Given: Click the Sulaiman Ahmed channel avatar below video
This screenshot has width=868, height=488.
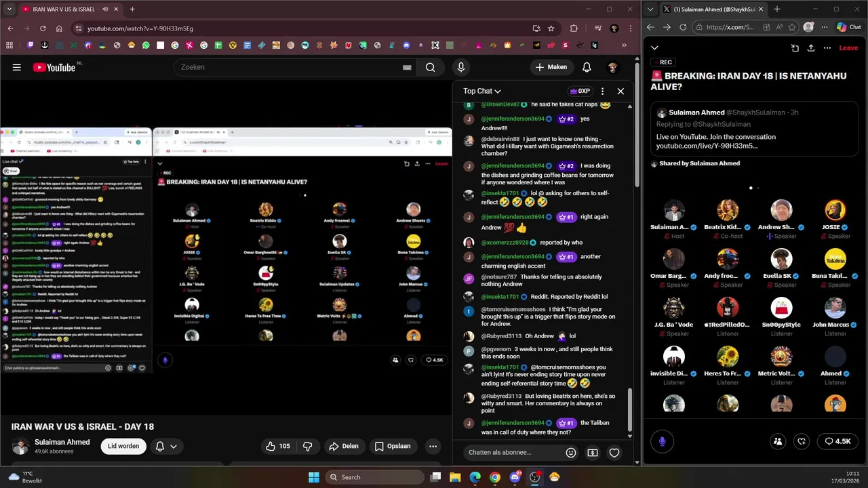Looking at the screenshot, I should (20, 446).
